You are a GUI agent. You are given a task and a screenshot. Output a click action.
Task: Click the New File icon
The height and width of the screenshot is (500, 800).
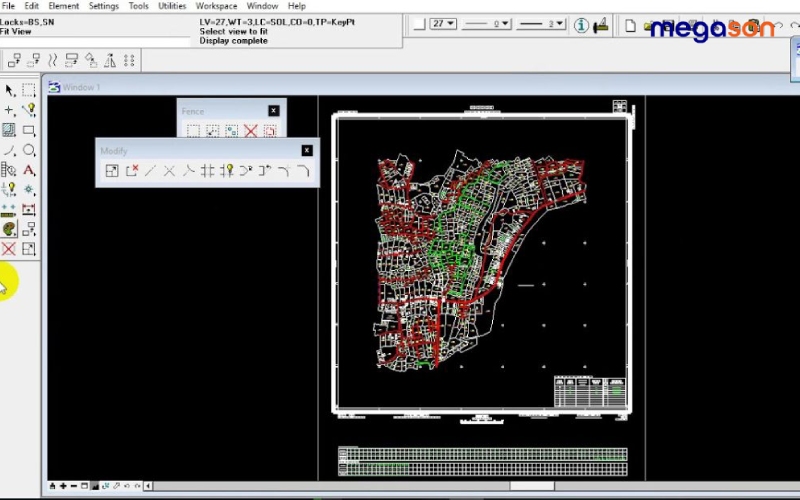pos(631,25)
